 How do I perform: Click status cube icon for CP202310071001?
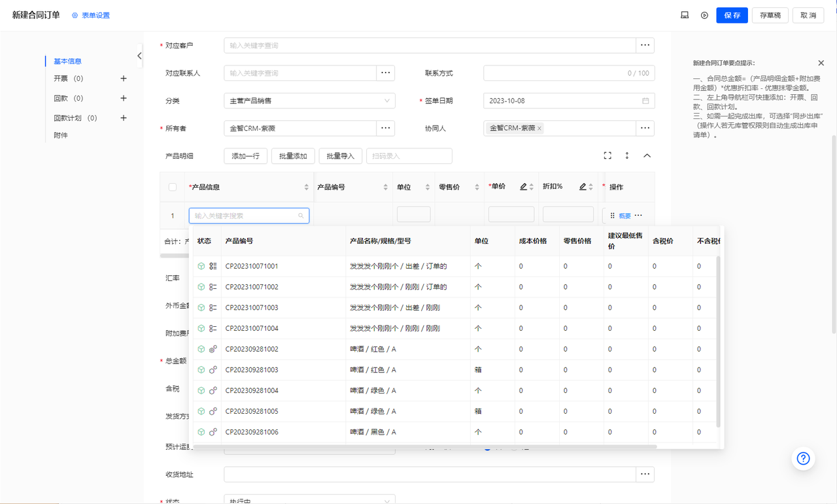pyautogui.click(x=201, y=266)
